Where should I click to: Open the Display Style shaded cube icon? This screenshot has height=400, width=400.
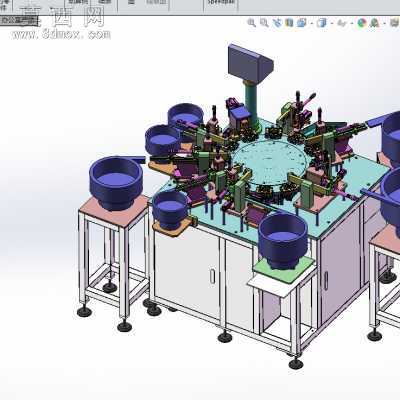[x=322, y=23]
